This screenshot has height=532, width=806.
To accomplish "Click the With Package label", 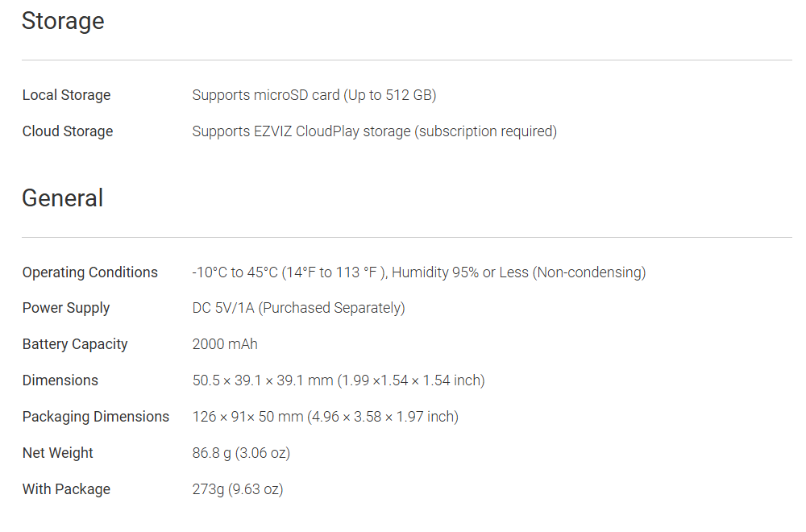I will pyautogui.click(x=66, y=489).
